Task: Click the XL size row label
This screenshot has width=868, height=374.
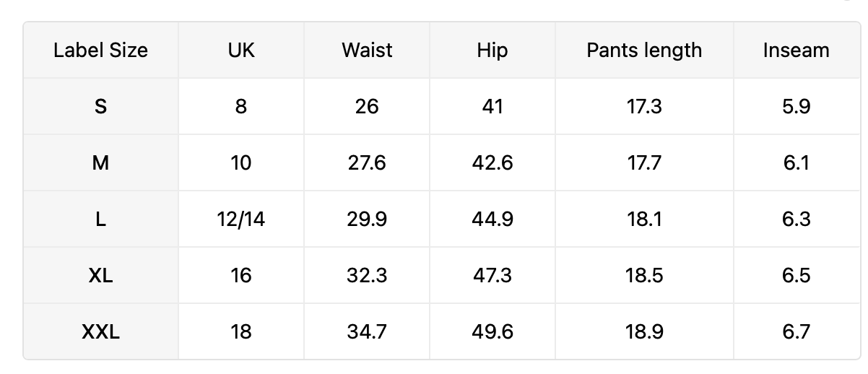Action: pyautogui.click(x=100, y=275)
